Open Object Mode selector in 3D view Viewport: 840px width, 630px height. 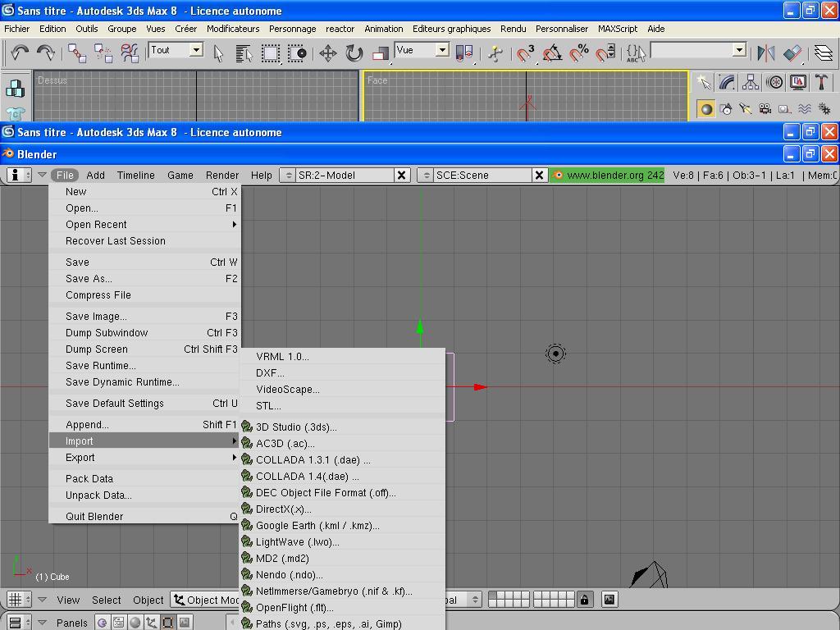pyautogui.click(x=205, y=600)
